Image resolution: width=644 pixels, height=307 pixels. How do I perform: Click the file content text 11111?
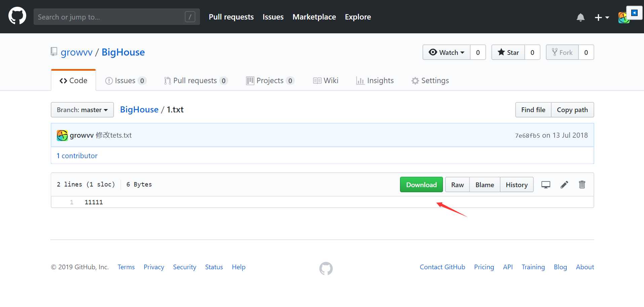point(94,202)
